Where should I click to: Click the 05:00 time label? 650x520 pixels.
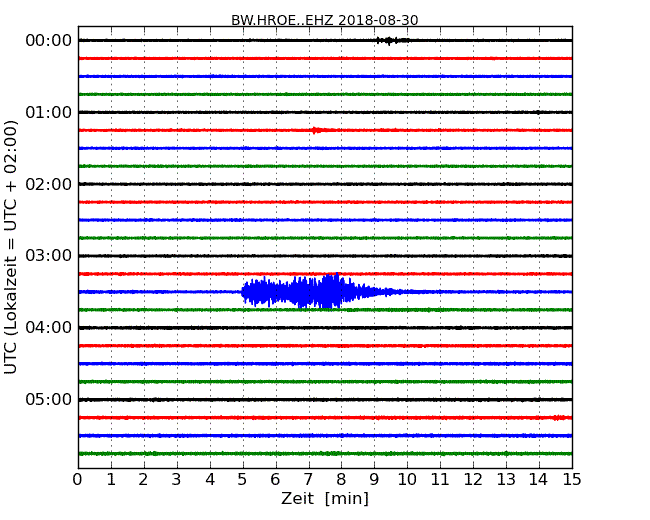click(49, 399)
